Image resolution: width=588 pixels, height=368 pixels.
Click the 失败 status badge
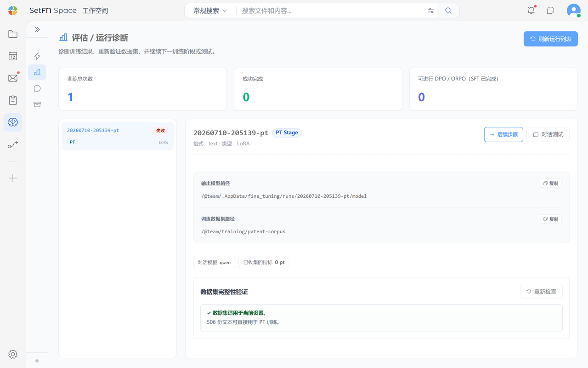tap(160, 131)
